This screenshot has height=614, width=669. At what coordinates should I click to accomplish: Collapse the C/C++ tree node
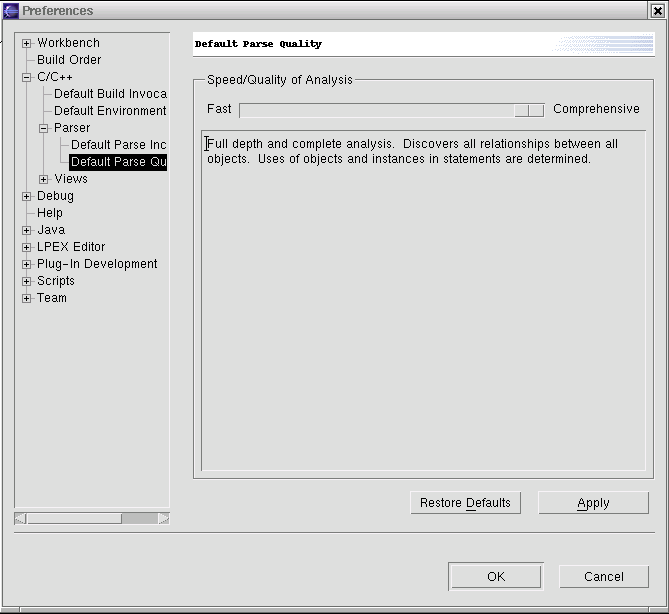click(27, 78)
